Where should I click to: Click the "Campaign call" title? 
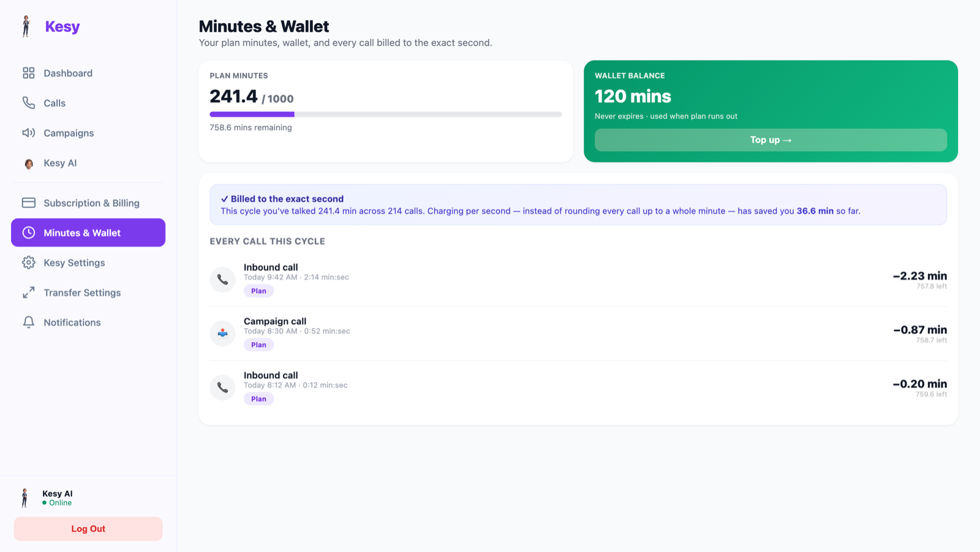click(x=275, y=321)
